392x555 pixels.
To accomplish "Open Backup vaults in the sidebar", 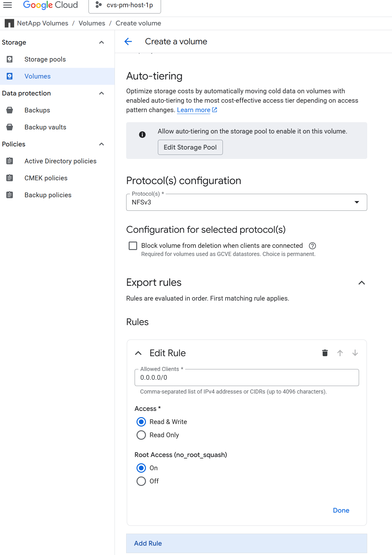I will pos(45,127).
